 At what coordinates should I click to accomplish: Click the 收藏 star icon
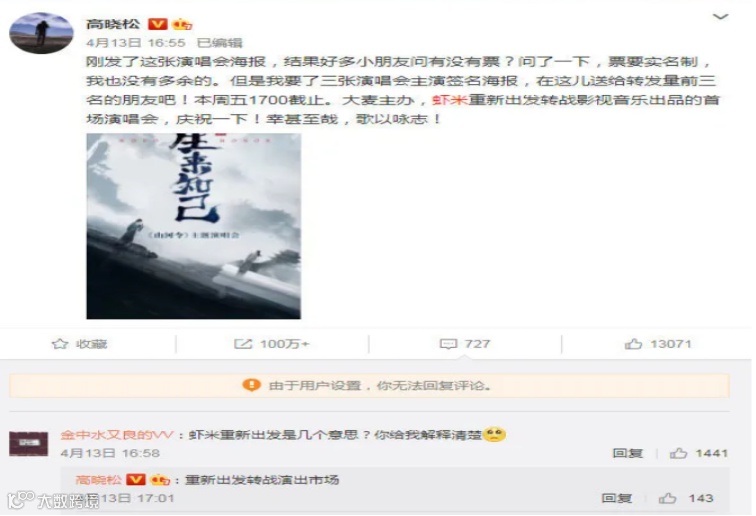(60, 344)
